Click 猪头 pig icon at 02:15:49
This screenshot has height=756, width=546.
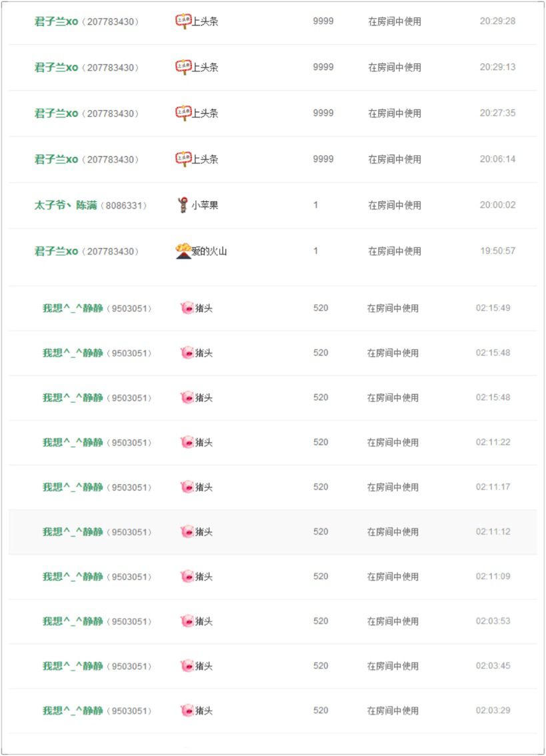pos(187,308)
